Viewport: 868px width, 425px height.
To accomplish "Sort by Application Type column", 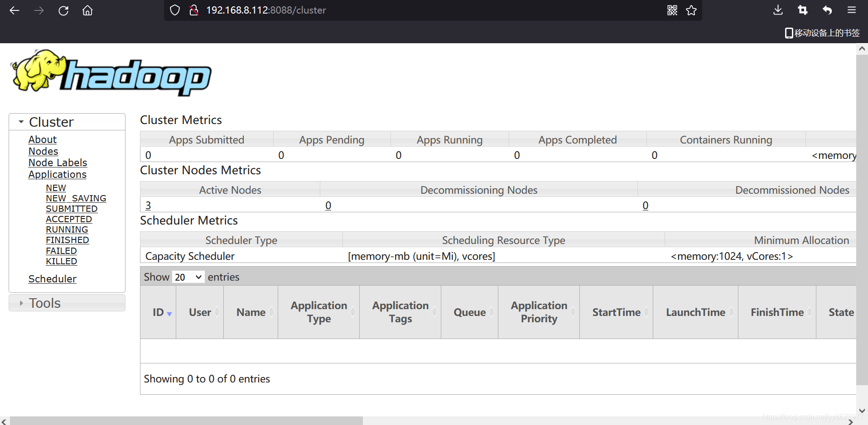I will [x=319, y=312].
